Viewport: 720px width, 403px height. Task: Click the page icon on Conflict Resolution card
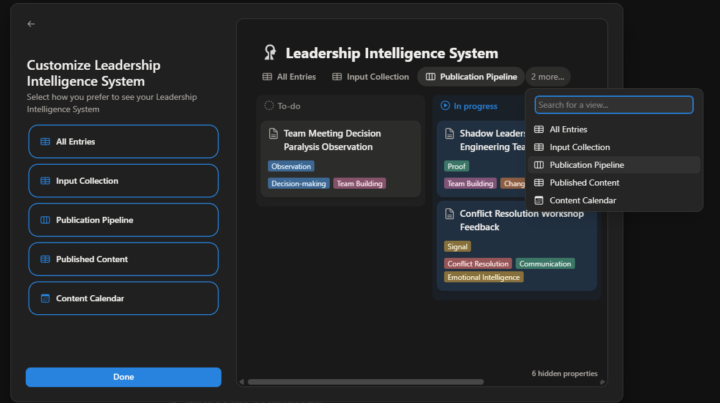pos(450,214)
